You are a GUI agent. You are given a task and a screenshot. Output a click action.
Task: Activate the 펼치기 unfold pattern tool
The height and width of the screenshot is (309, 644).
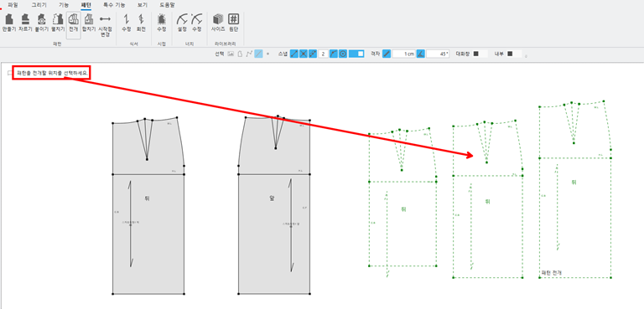[x=58, y=23]
